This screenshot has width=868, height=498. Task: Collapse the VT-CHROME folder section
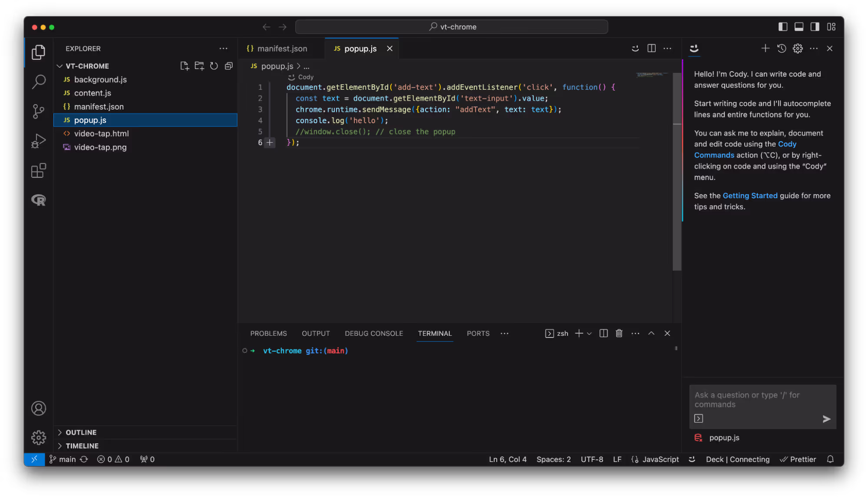tap(60, 66)
